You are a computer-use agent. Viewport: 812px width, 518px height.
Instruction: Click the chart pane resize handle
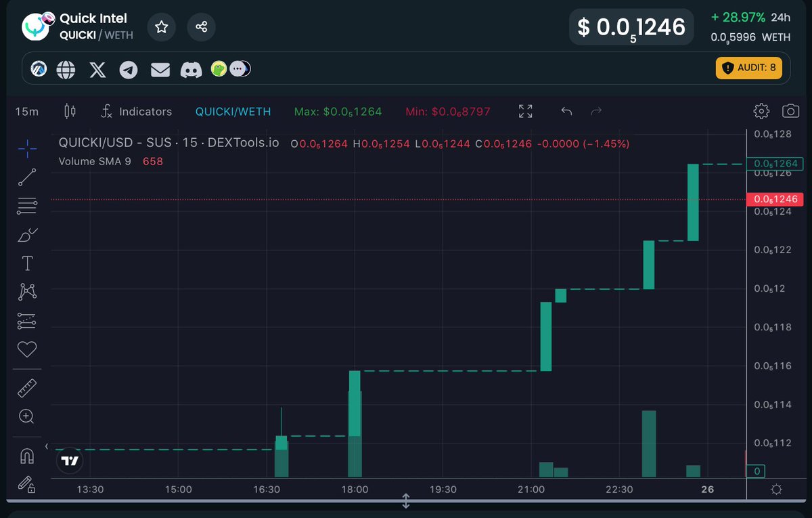pos(406,501)
